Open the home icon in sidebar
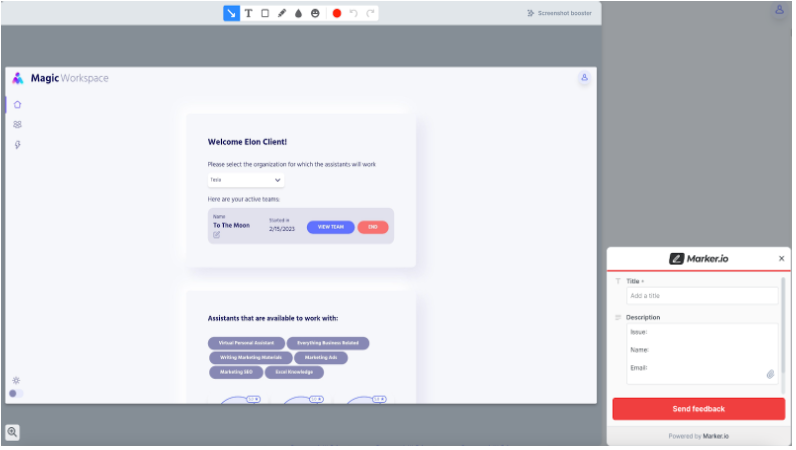This screenshot has width=796, height=450. (x=17, y=104)
